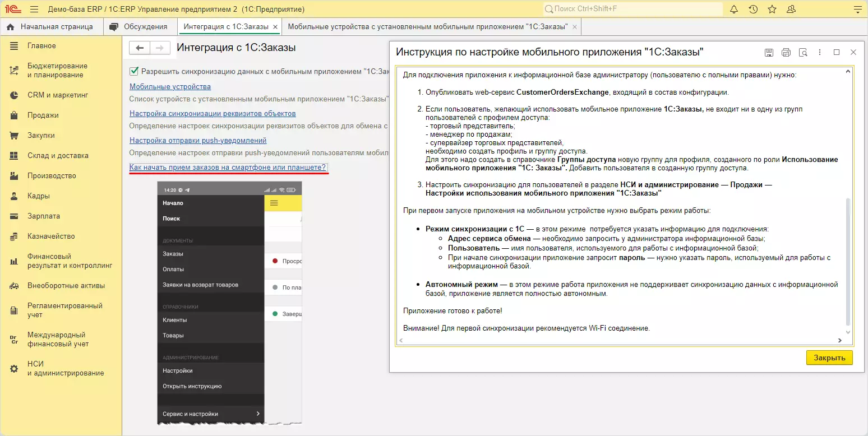Go forward using the right arrow button
The height and width of the screenshot is (436, 868).
pos(160,48)
